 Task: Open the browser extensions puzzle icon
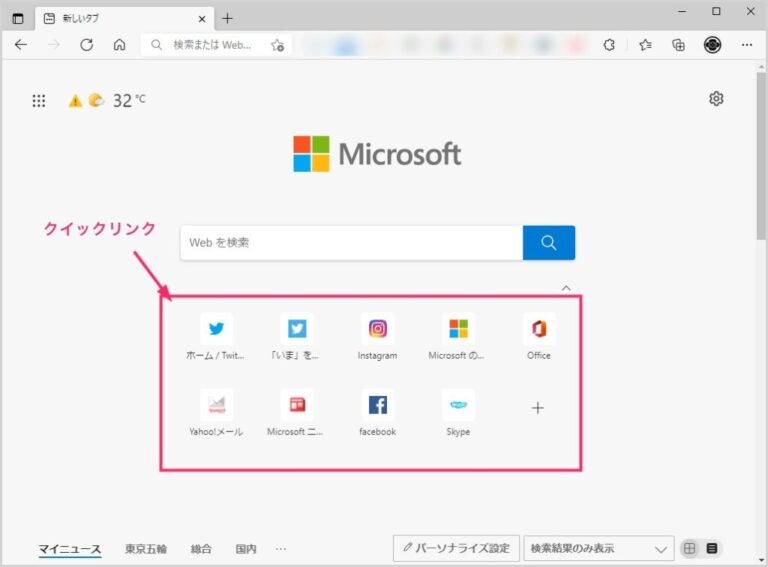pos(609,45)
